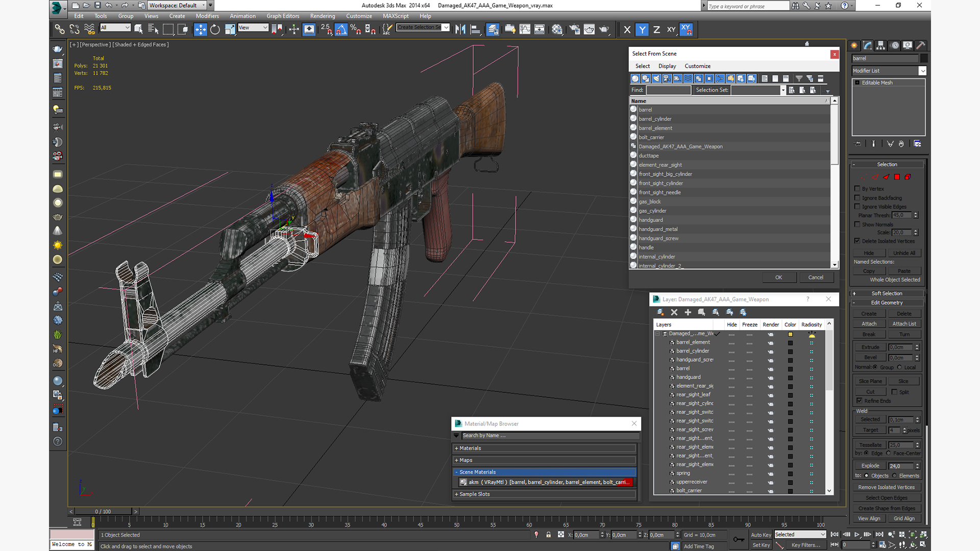Click Cancel in Select From Scene dialog
Image resolution: width=980 pixels, height=551 pixels.
pyautogui.click(x=816, y=278)
